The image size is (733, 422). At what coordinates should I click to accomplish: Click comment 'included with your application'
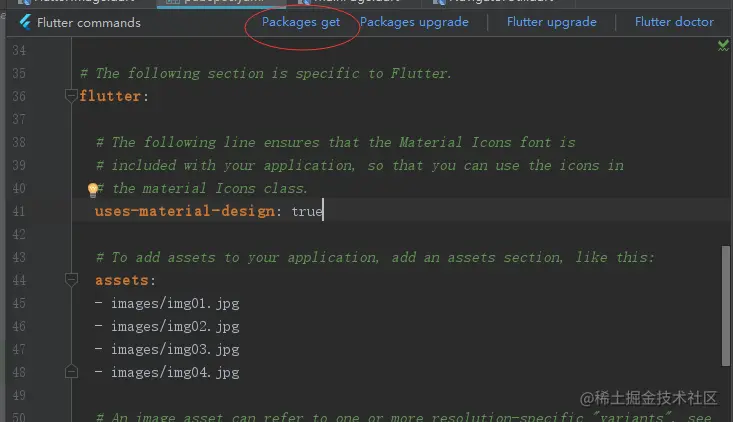pos(360,165)
